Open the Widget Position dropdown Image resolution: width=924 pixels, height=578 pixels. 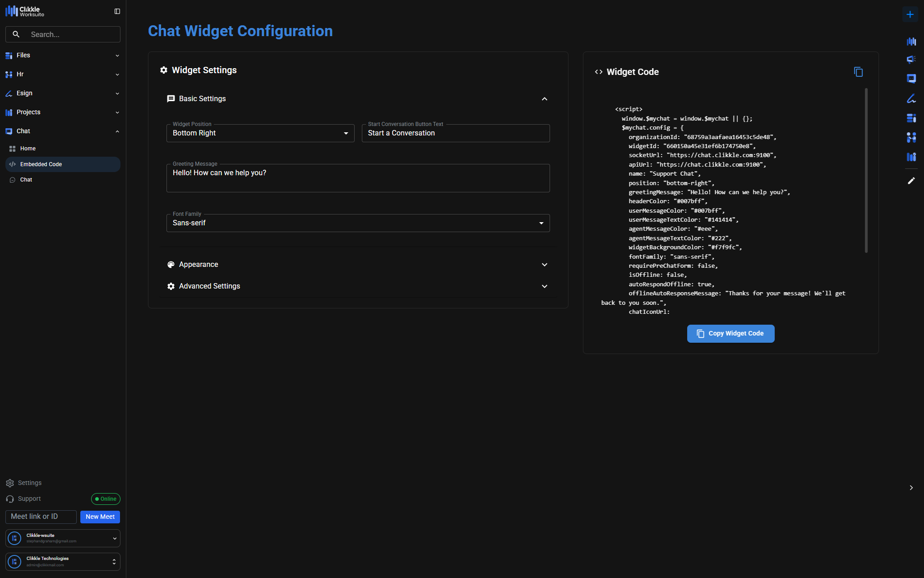click(x=260, y=133)
